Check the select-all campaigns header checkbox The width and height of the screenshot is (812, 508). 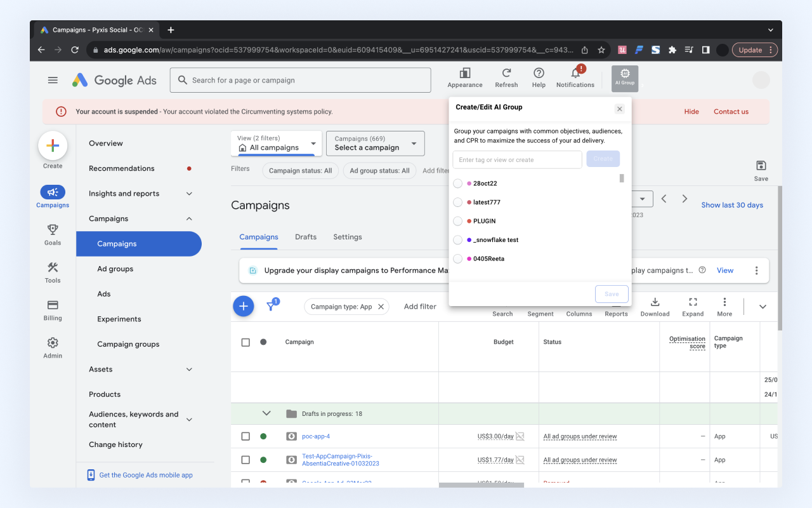246,342
